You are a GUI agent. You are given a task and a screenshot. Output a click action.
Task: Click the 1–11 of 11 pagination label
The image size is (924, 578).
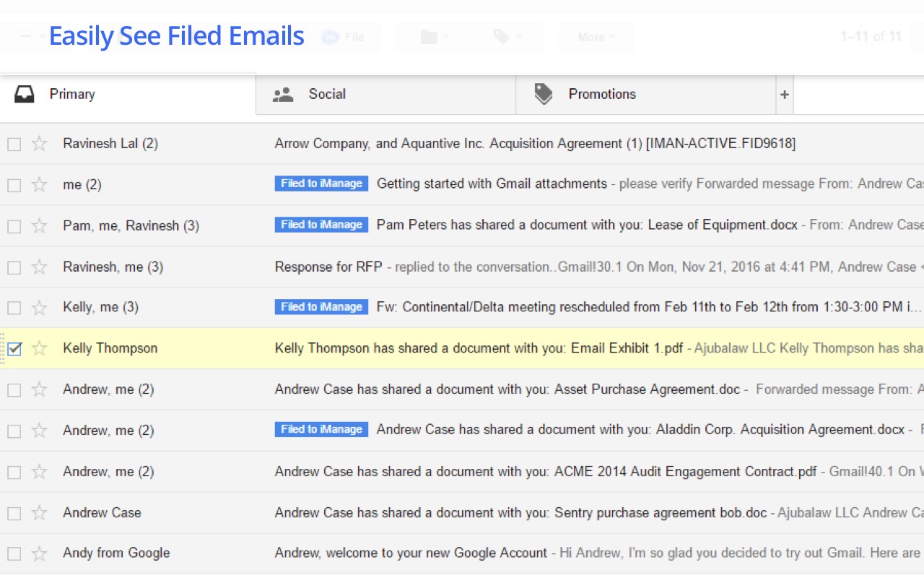[x=871, y=36]
